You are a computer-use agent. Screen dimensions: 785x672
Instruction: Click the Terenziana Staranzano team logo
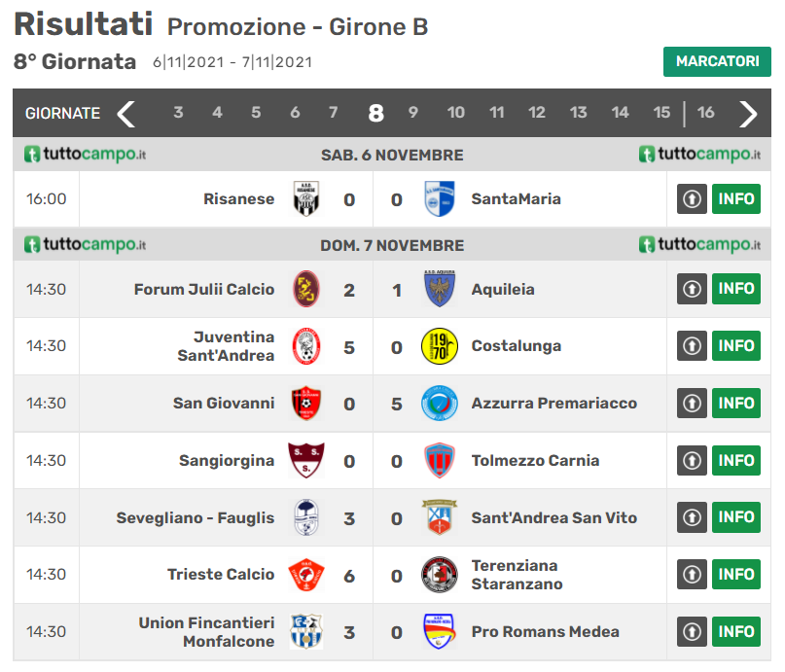point(440,574)
